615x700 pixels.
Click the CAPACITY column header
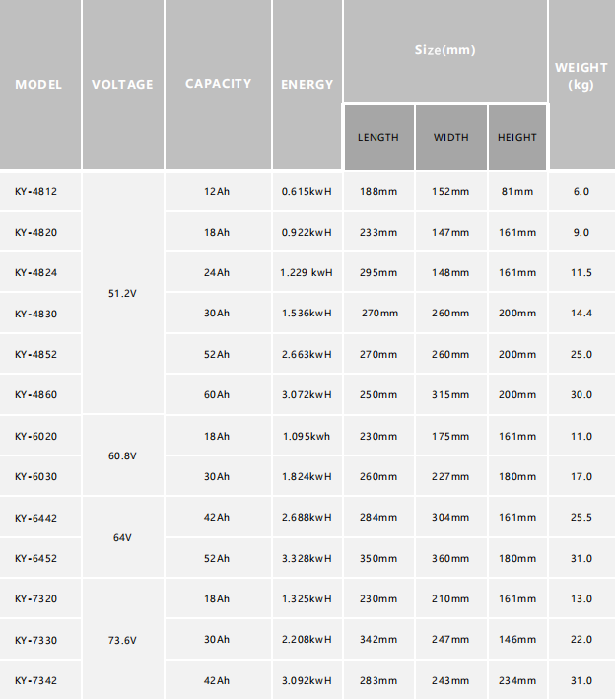218,84
